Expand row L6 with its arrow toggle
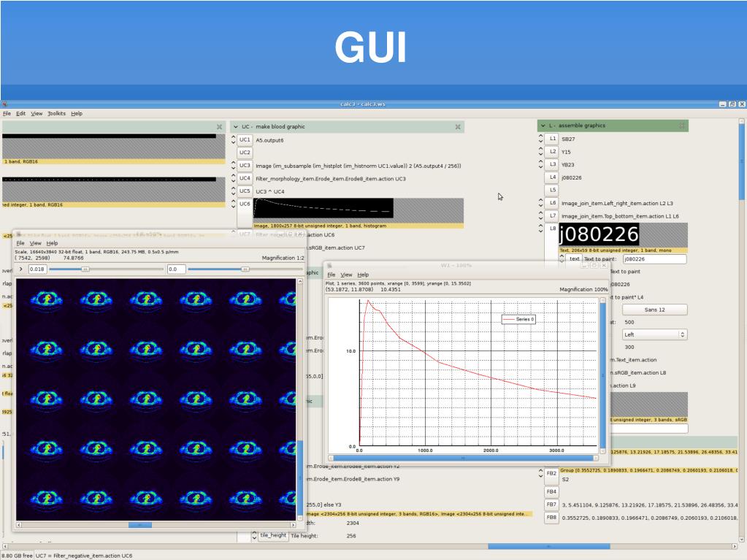This screenshot has width=747, height=560. (541, 203)
